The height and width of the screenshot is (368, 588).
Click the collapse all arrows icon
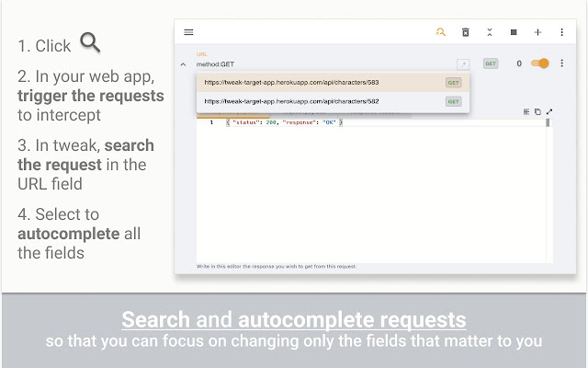click(490, 32)
